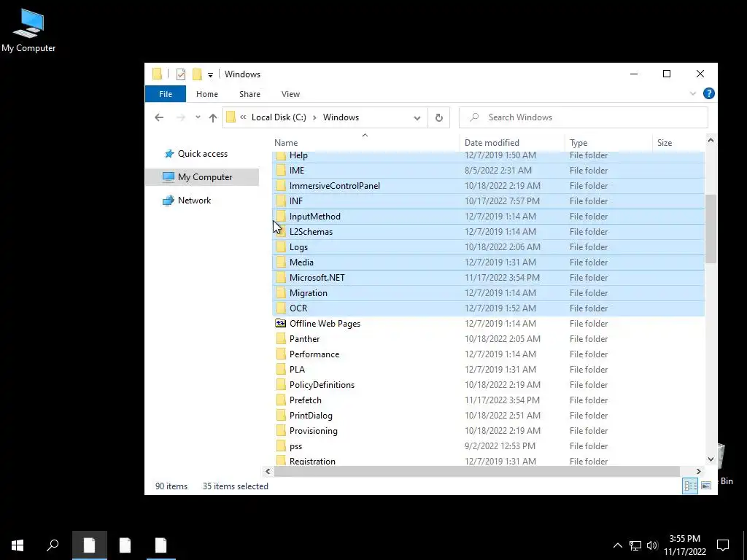Screen dimensions: 747x560
Task: Click the INF folder icon
Action: point(281,201)
